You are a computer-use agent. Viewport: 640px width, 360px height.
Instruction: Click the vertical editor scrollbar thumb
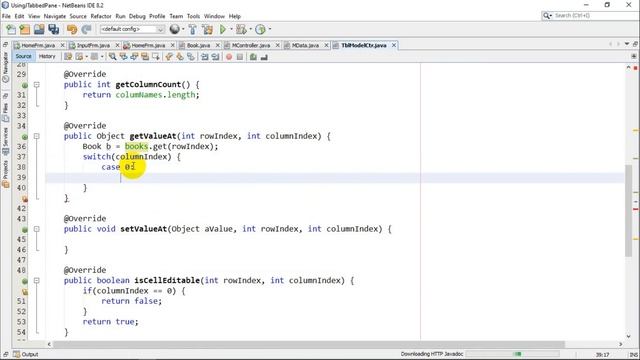click(629, 211)
